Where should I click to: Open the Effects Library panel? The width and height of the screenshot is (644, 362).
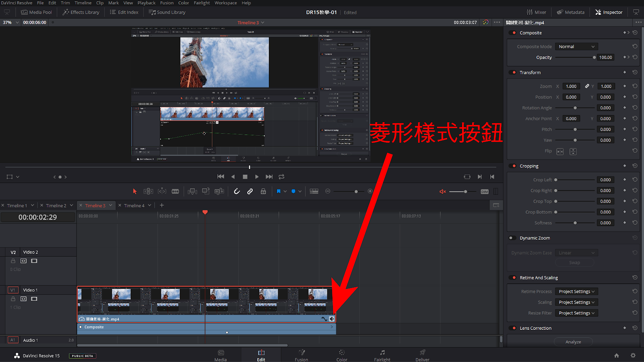(x=81, y=12)
